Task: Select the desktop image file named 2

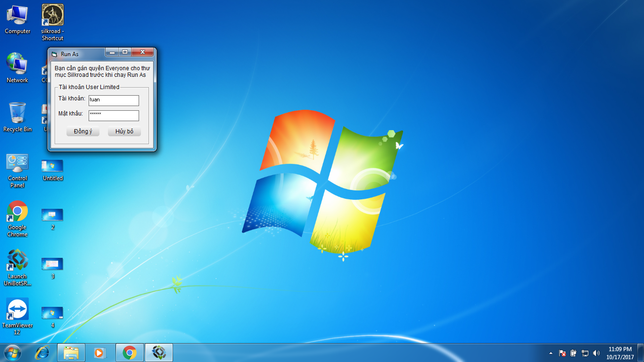Action: click(52, 219)
